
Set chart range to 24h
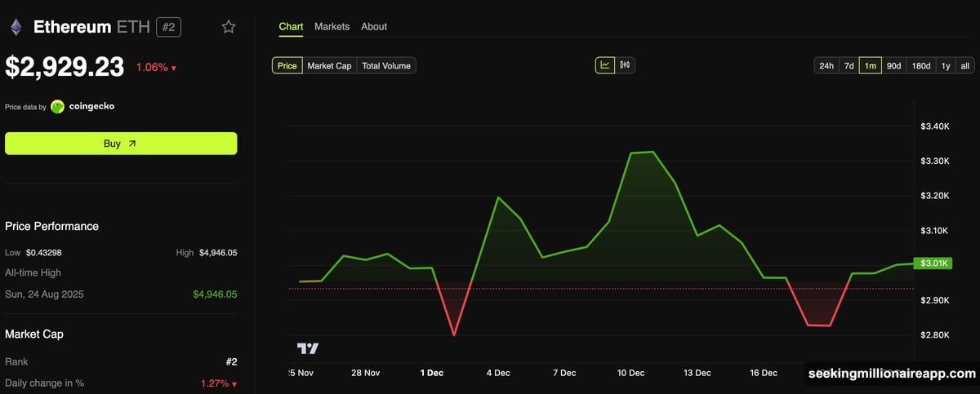826,65
